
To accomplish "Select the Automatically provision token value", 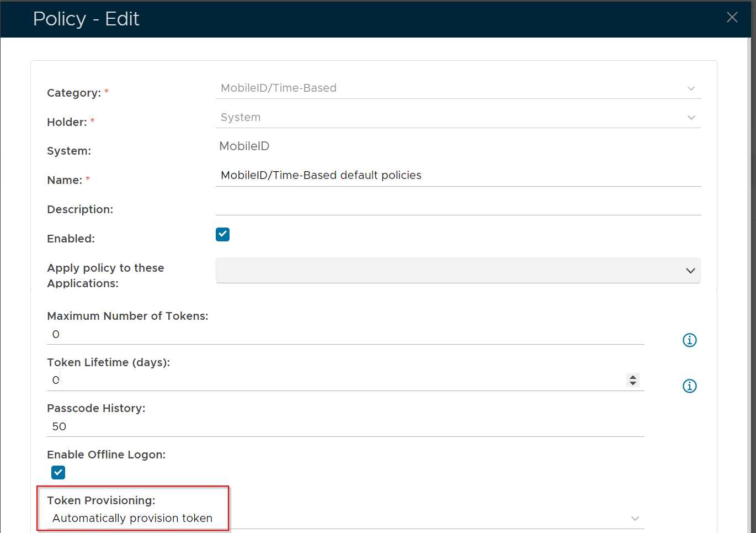I will click(132, 519).
